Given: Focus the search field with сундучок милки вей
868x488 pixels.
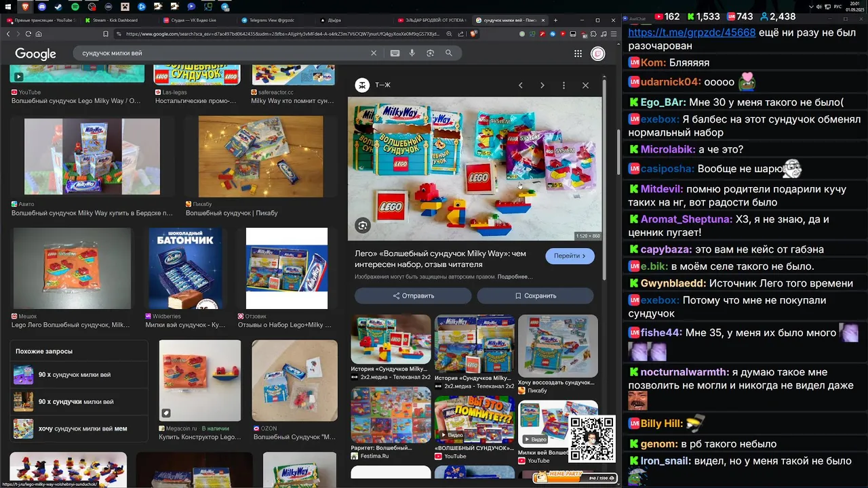Looking at the screenshot, I should 224,53.
